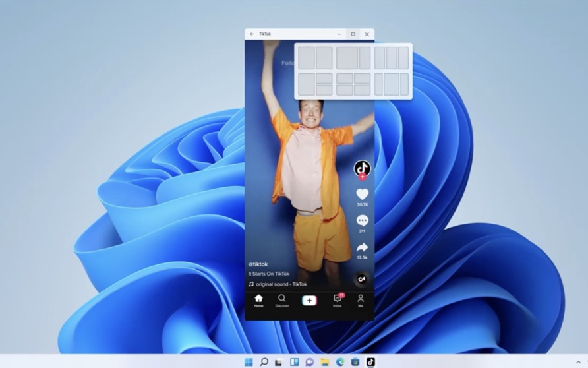The height and width of the screenshot is (368, 588).
Task: Snap window to left half of two-column layout
Action: click(x=307, y=58)
